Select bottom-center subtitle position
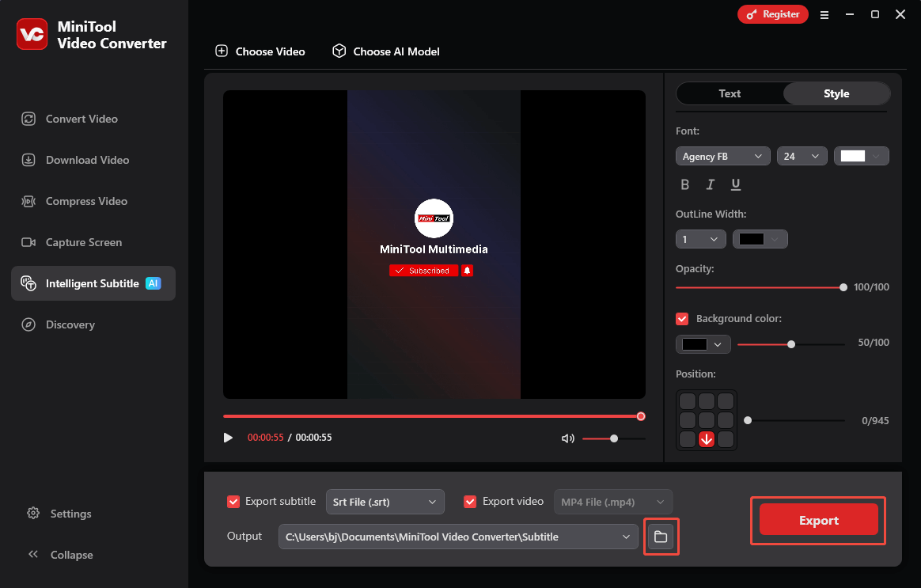This screenshot has height=588, width=921. pos(707,439)
